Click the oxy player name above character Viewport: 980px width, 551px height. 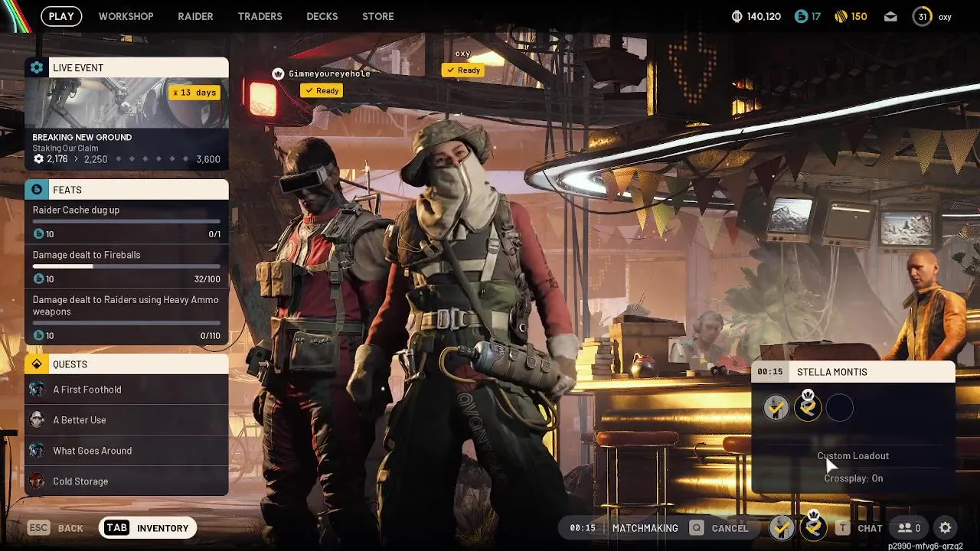click(x=462, y=54)
